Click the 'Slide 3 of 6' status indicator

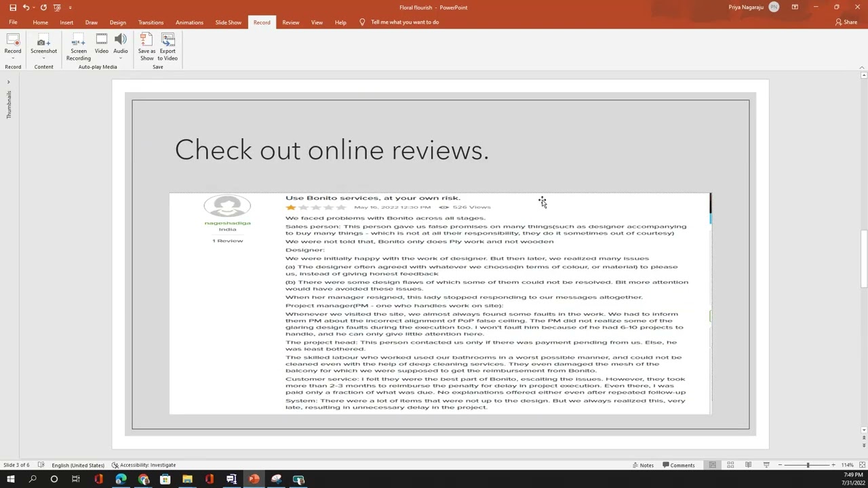[16, 465]
